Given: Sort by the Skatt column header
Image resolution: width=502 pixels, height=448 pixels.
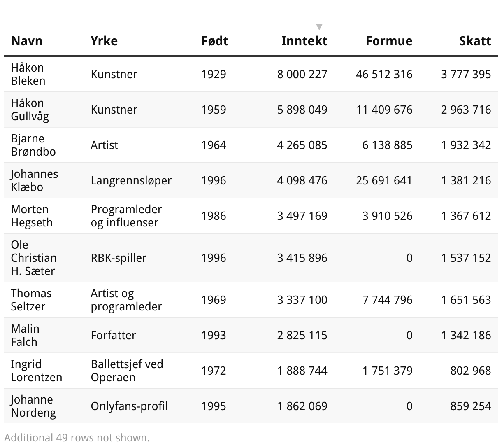Looking at the screenshot, I should [x=475, y=41].
